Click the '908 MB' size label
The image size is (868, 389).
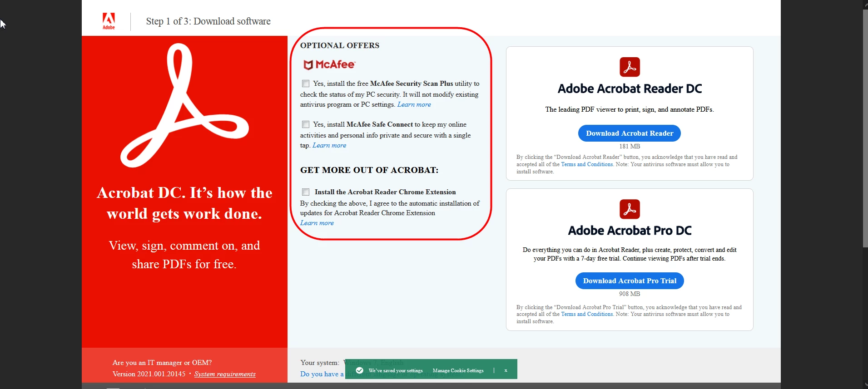(x=630, y=294)
